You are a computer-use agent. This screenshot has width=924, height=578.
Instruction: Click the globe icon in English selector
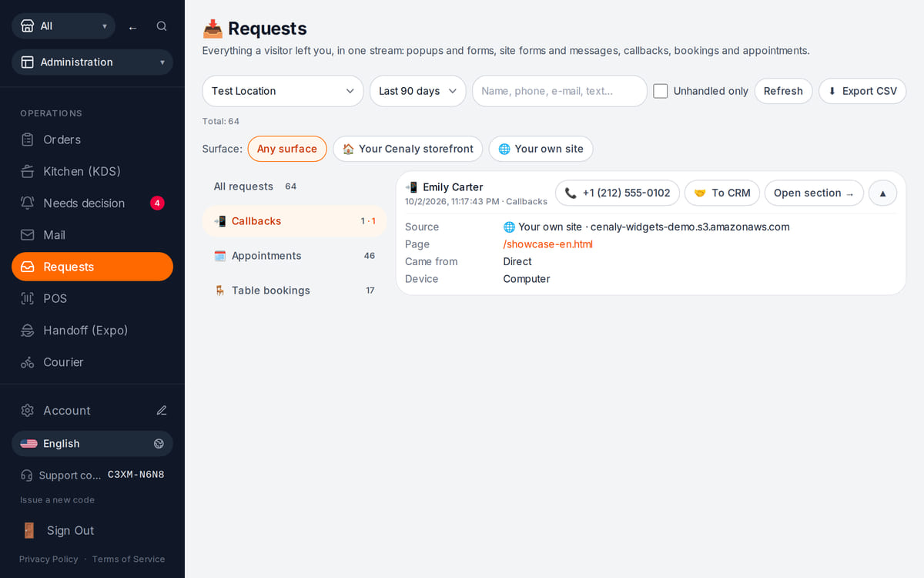159,444
